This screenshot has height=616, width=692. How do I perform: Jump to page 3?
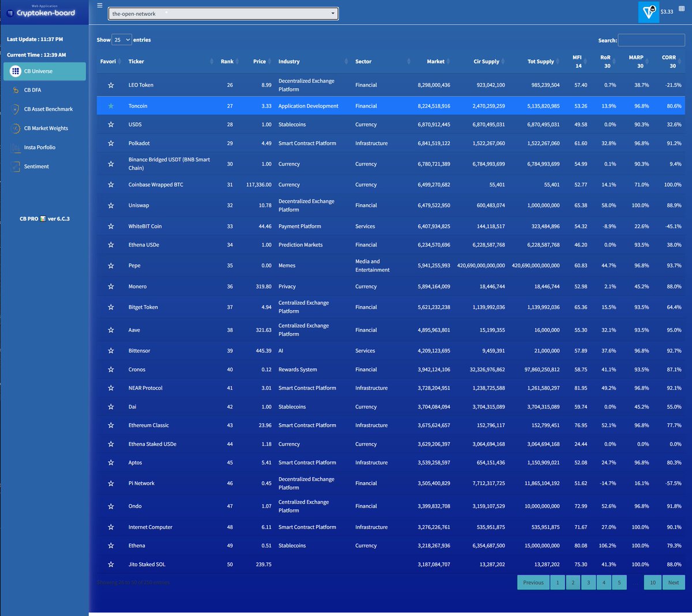588,583
